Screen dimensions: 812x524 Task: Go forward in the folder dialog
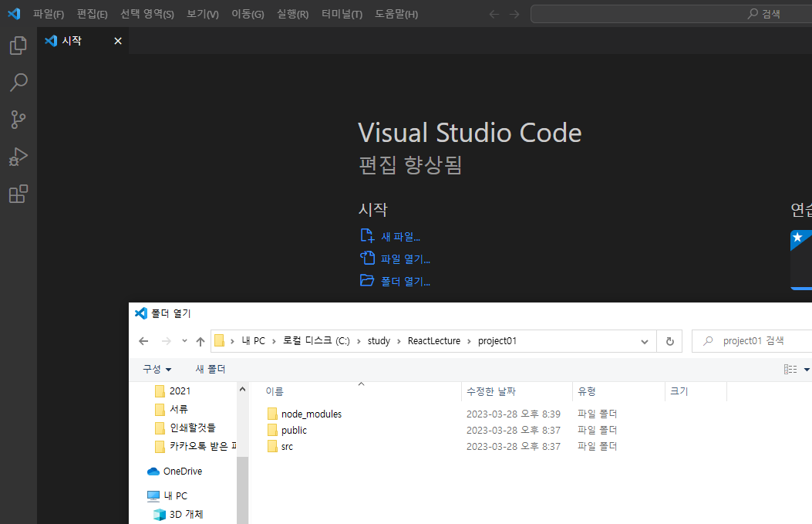click(x=167, y=341)
